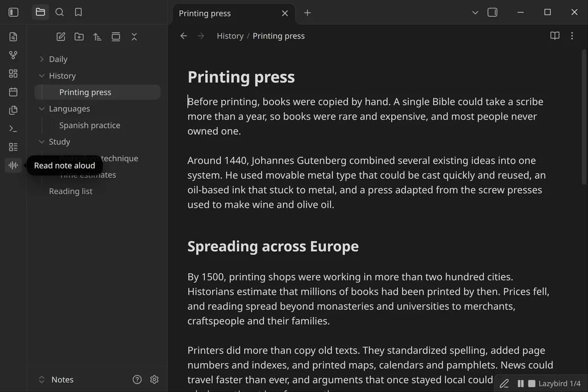Open the Bookmarks tab in sidebar
Viewport: 588px width, 392px height.
pos(78,12)
